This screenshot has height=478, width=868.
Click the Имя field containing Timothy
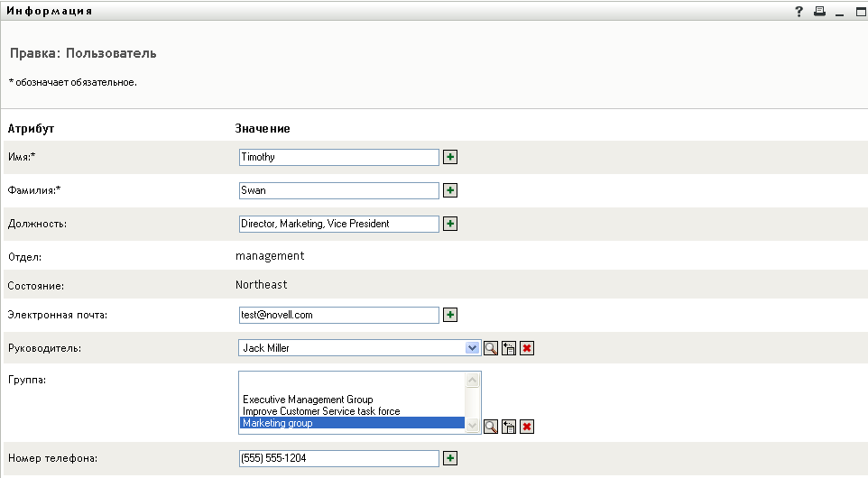pos(338,157)
